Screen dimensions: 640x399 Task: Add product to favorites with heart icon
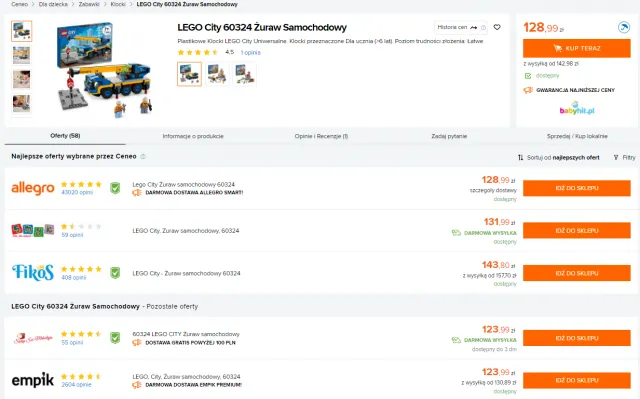(x=497, y=27)
